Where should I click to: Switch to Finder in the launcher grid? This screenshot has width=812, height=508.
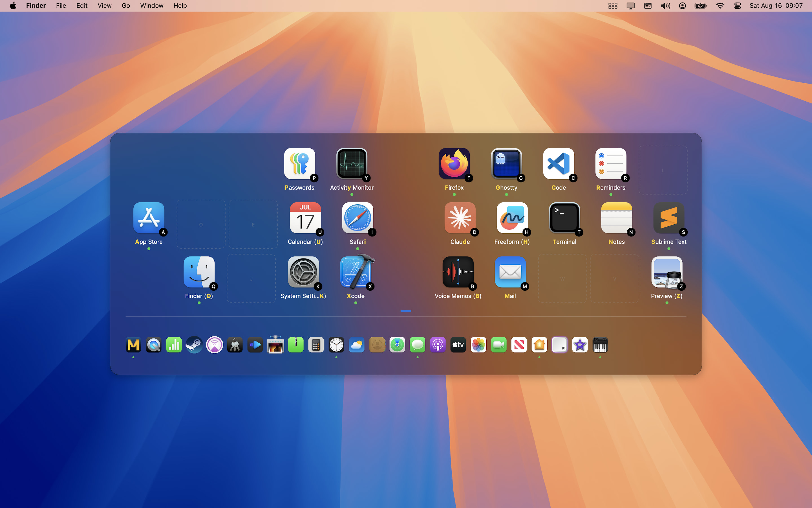point(199,272)
